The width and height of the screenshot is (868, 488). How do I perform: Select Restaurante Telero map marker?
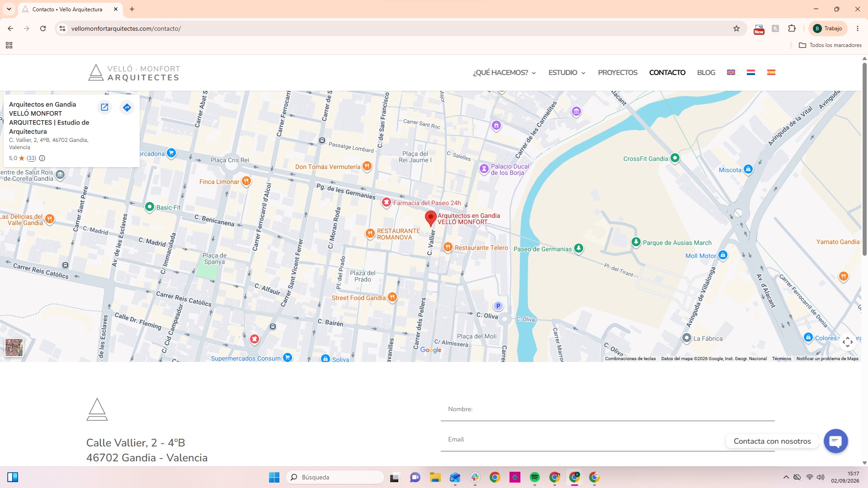pyautogui.click(x=448, y=247)
